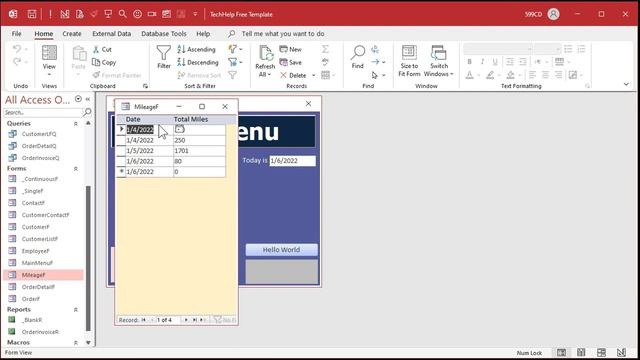This screenshot has width=640, height=360.
Task: Click the Today is date field
Action: click(292, 161)
